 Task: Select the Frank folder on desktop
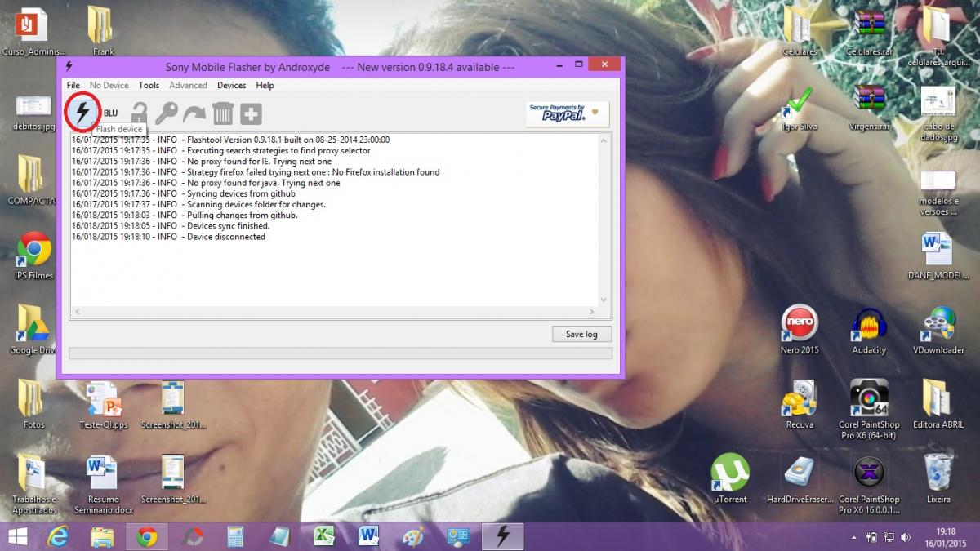[x=103, y=32]
